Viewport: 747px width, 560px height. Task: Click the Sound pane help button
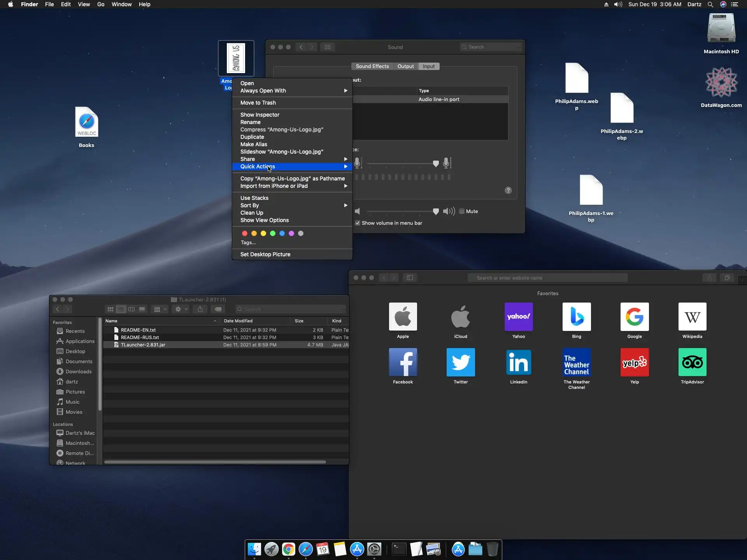[x=508, y=190]
